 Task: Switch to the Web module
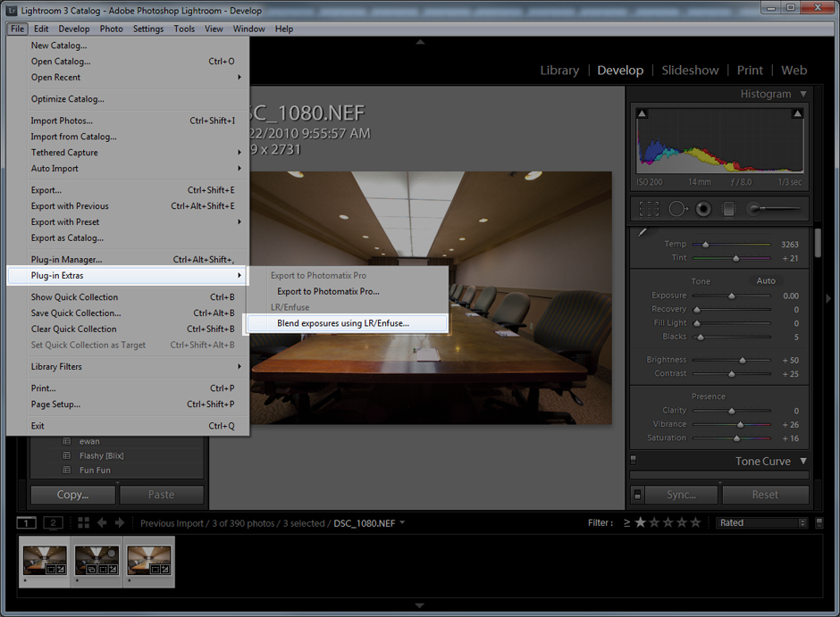(794, 71)
